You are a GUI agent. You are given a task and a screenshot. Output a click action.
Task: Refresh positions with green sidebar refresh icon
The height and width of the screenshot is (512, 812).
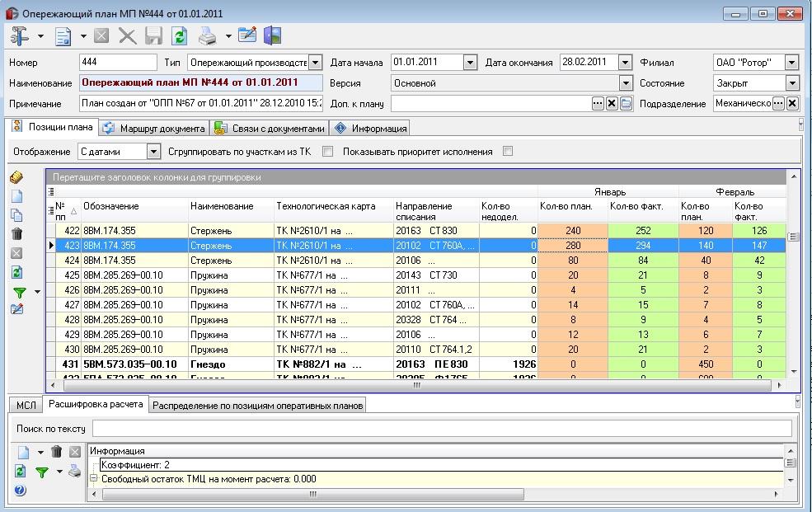click(x=16, y=272)
